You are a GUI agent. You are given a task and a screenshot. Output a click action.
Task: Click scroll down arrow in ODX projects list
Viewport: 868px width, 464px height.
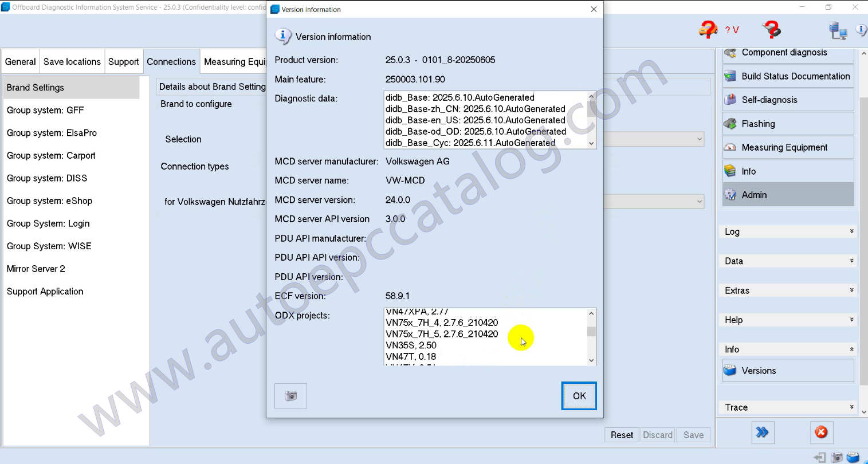591,360
